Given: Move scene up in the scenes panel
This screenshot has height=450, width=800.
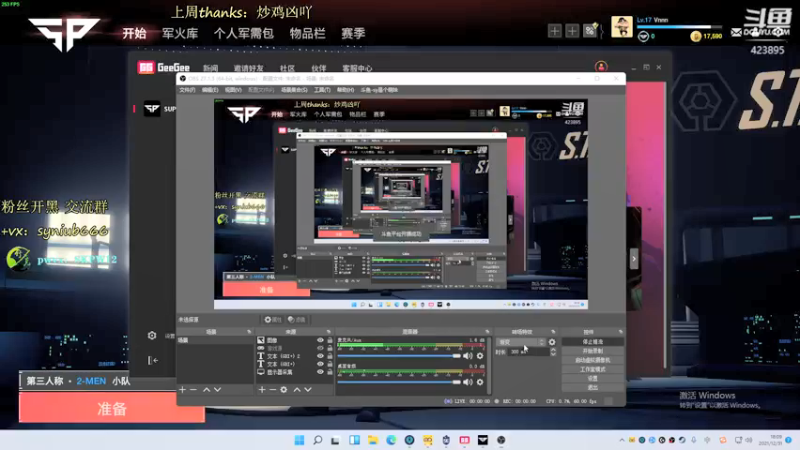Looking at the screenshot, I should (207, 389).
